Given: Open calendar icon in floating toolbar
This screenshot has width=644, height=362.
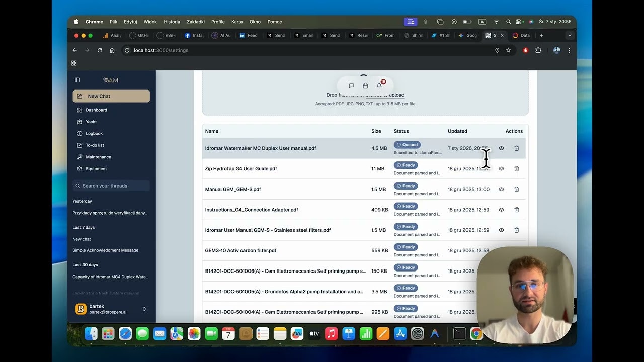Looking at the screenshot, I should pos(365,86).
